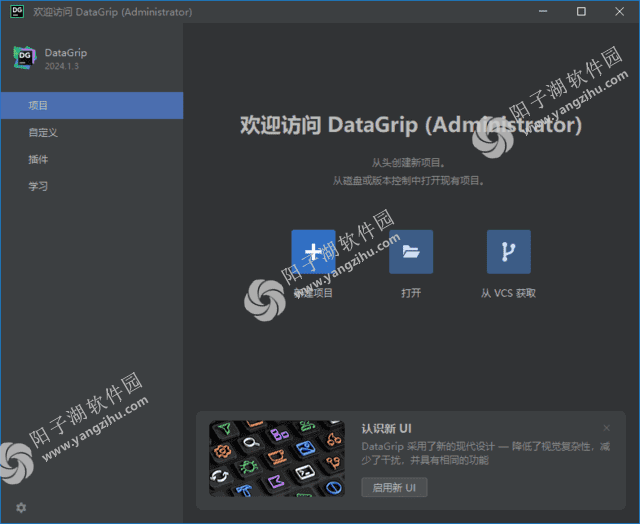
Task: Go to the 学习 tab
Action: [x=92, y=186]
